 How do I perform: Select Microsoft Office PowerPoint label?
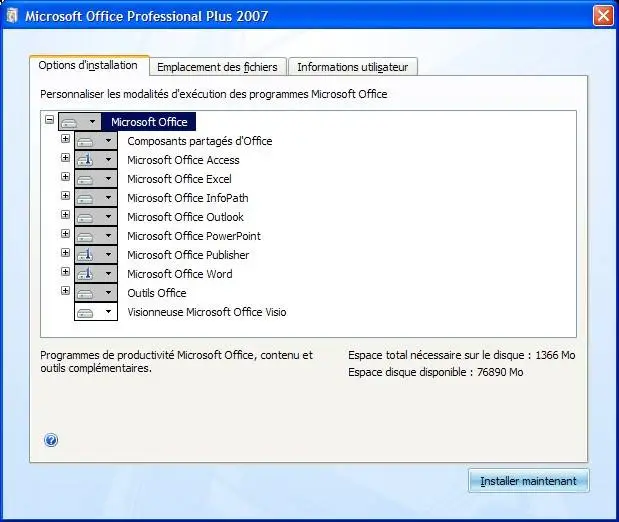[194, 236]
